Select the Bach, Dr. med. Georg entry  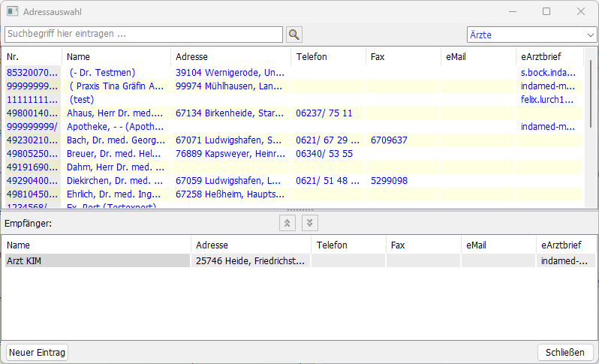tap(115, 140)
